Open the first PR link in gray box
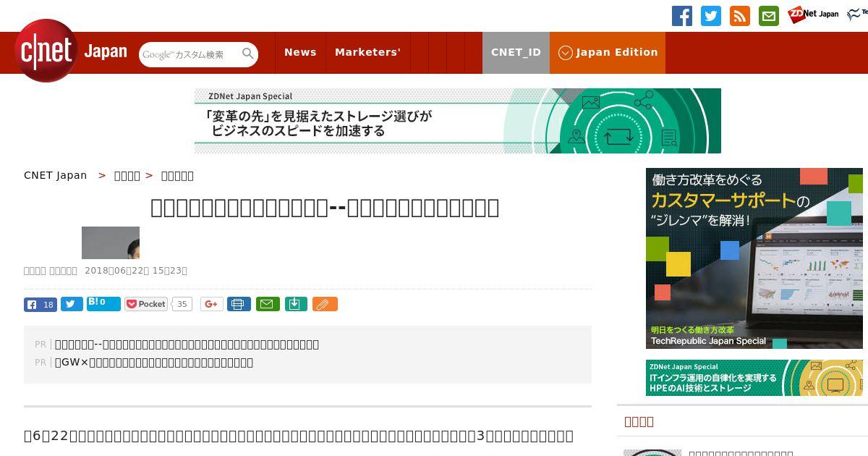 (x=187, y=345)
